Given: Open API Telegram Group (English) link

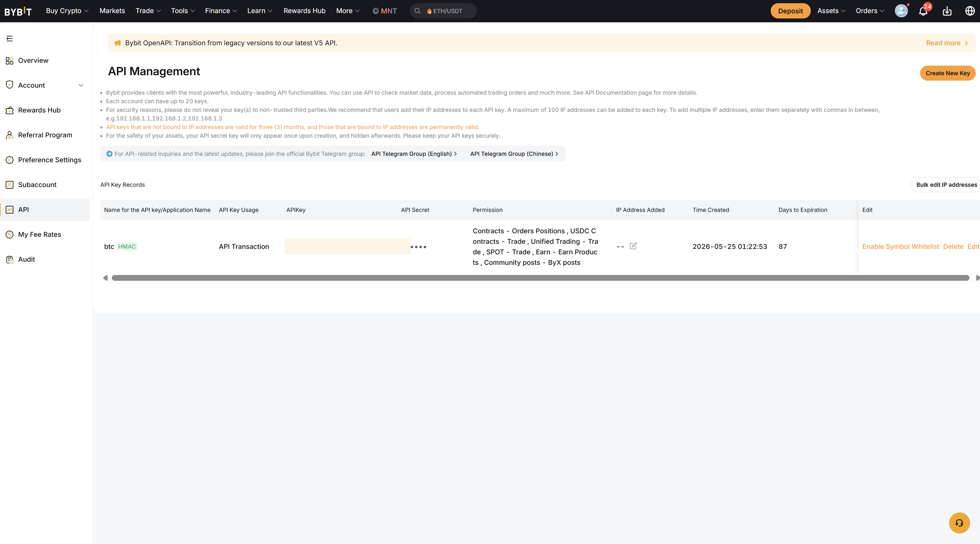Looking at the screenshot, I should [414, 154].
